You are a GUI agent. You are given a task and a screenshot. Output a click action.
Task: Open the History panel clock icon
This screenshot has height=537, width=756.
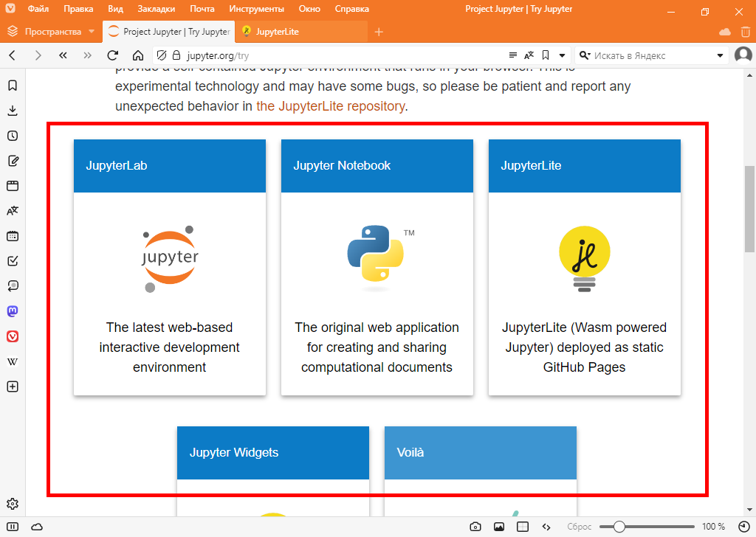point(13,136)
